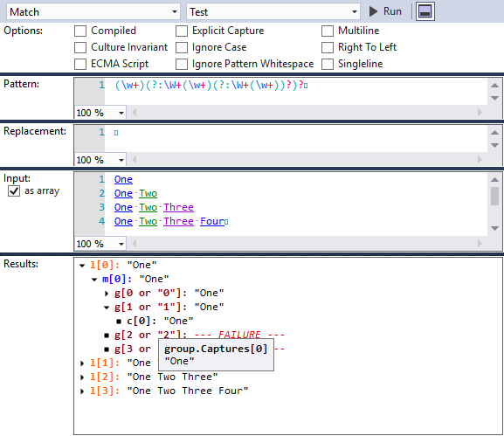Check the ECMA Script option
504x436 pixels.
point(80,64)
